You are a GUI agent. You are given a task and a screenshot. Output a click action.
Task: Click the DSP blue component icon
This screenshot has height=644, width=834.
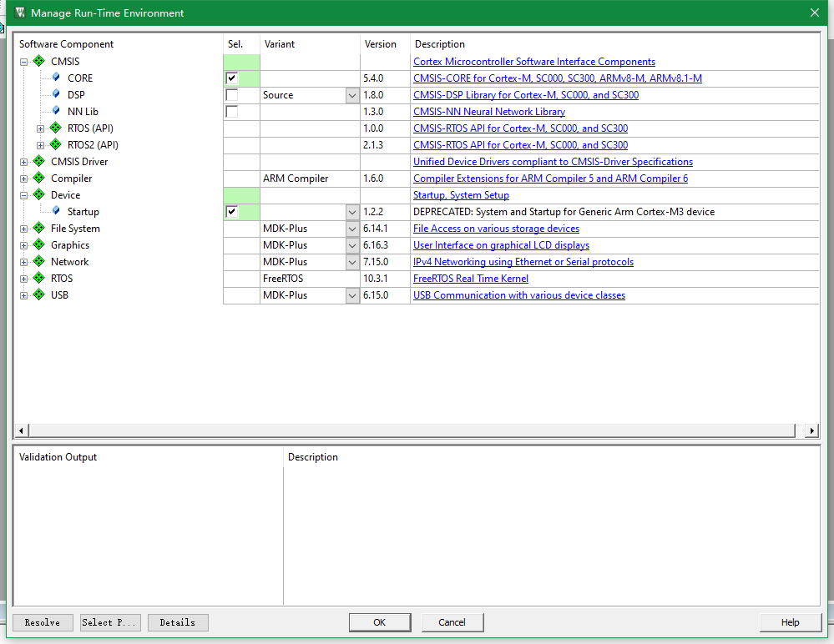[56, 94]
